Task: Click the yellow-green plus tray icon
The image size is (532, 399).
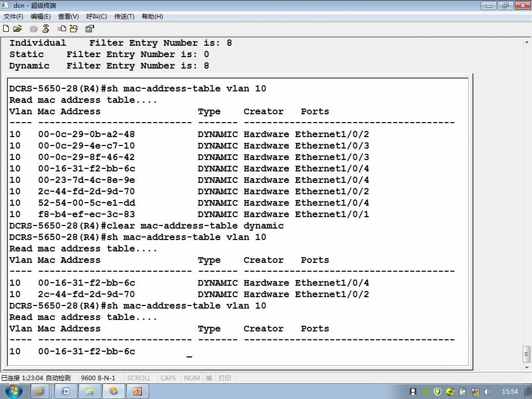Action: pyautogui.click(x=450, y=392)
